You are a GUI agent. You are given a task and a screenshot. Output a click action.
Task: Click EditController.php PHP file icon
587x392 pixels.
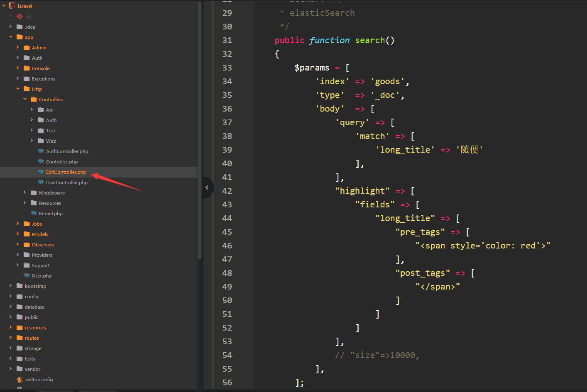(41, 172)
